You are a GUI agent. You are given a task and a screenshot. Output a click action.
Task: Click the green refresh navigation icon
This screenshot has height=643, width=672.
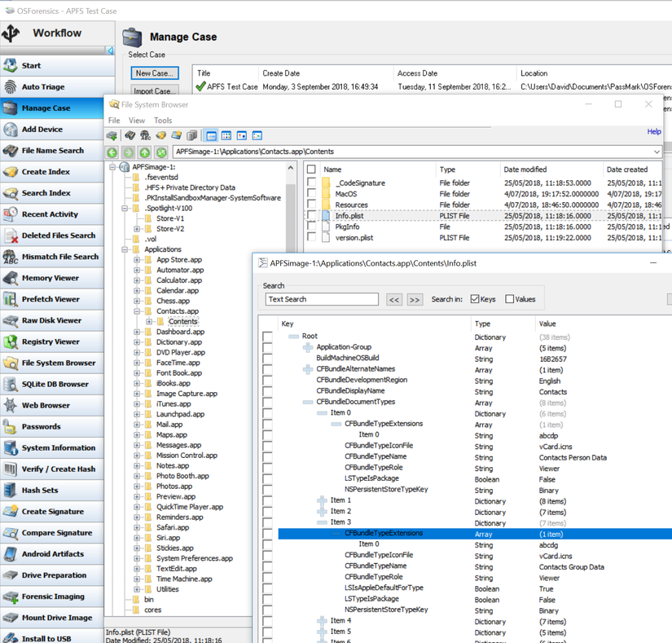(161, 152)
